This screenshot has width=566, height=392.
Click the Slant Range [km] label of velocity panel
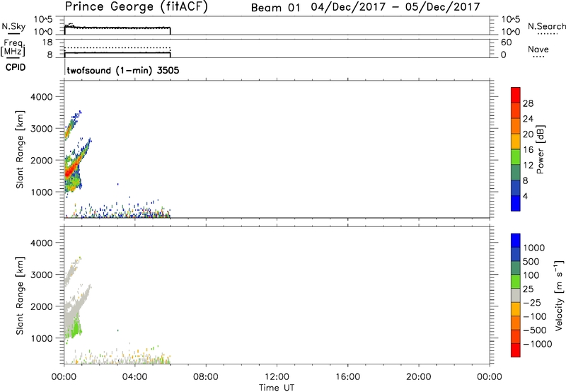[20, 296]
